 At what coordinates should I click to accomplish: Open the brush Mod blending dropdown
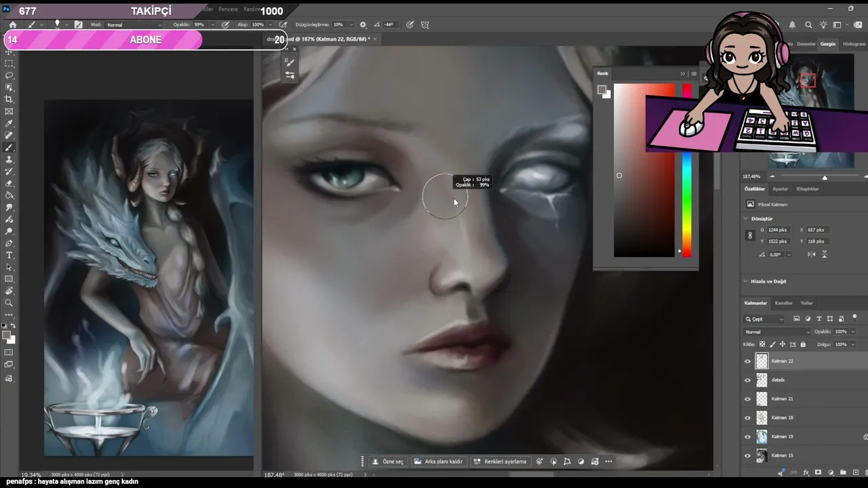(134, 24)
